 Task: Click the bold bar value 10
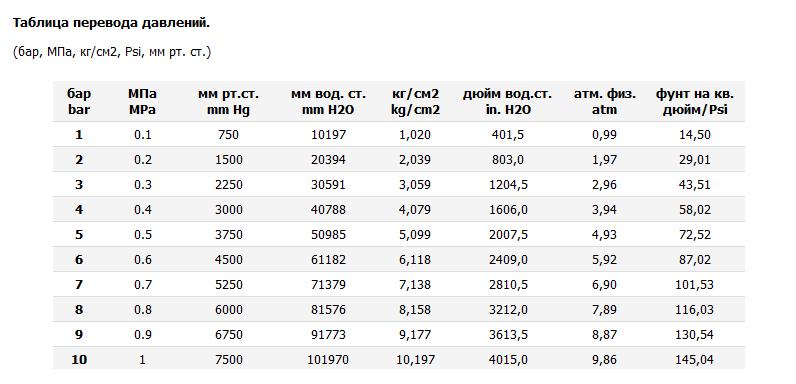coord(79,360)
